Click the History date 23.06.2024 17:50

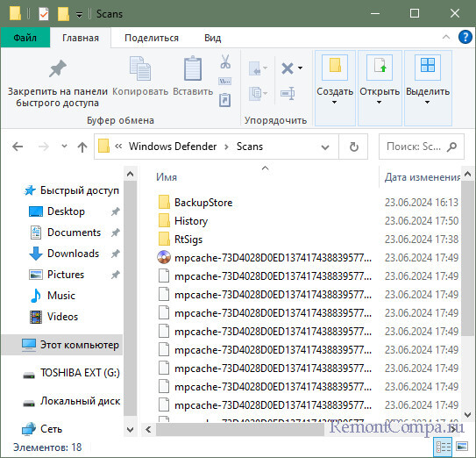pyautogui.click(x=422, y=221)
